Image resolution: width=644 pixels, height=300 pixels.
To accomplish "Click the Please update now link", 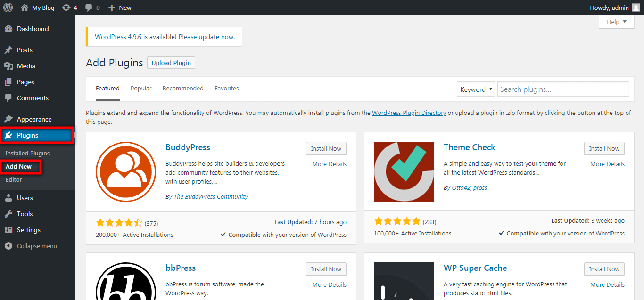I will pyautogui.click(x=206, y=37).
